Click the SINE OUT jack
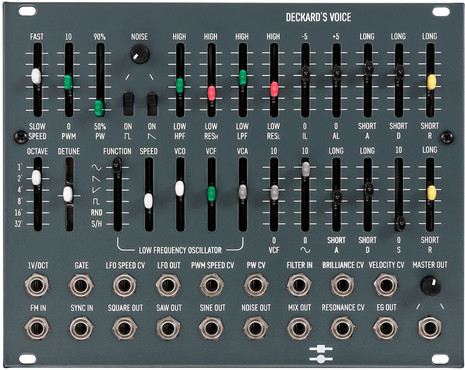This screenshot has width=465, height=370. 212,328
